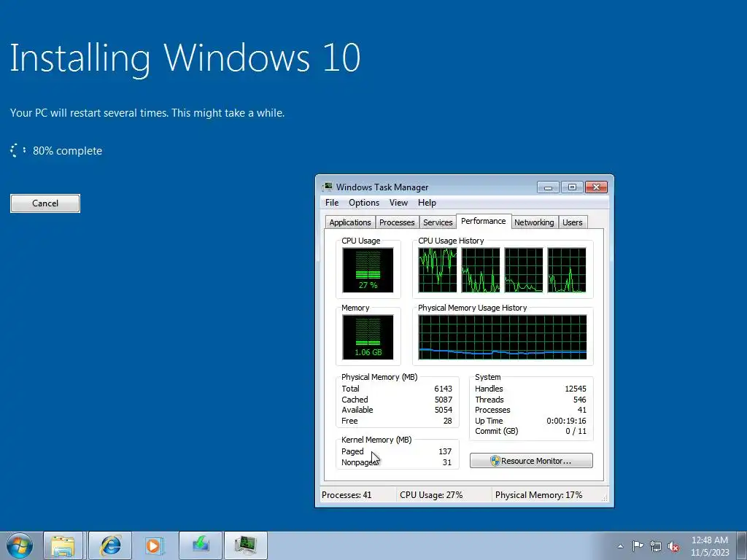747x560 pixels.
Task: Click the fourth CPU Usage History graph
Action: [566, 270]
